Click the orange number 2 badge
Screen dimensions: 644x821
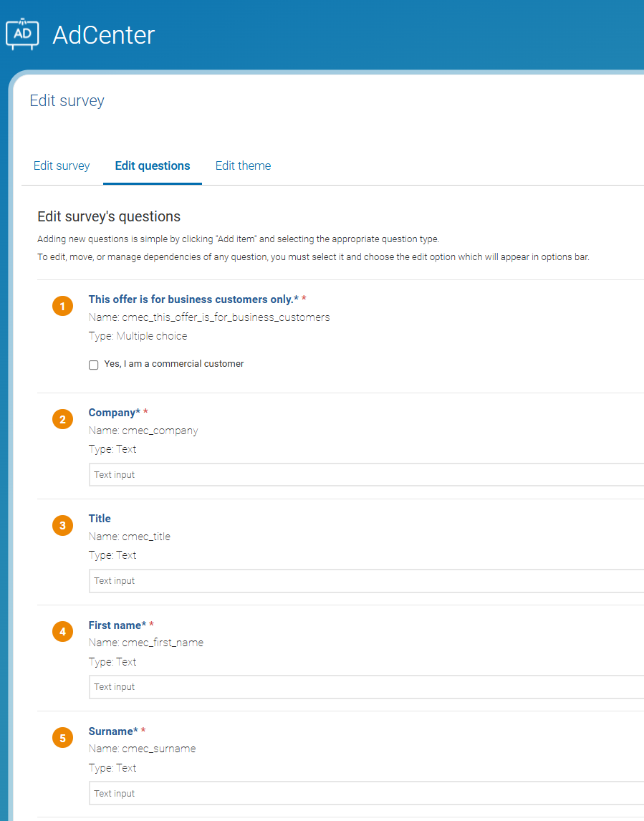point(62,420)
